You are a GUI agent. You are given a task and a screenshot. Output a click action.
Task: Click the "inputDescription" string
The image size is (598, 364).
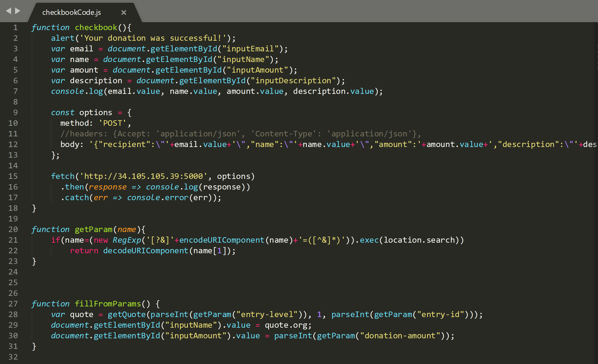point(293,81)
